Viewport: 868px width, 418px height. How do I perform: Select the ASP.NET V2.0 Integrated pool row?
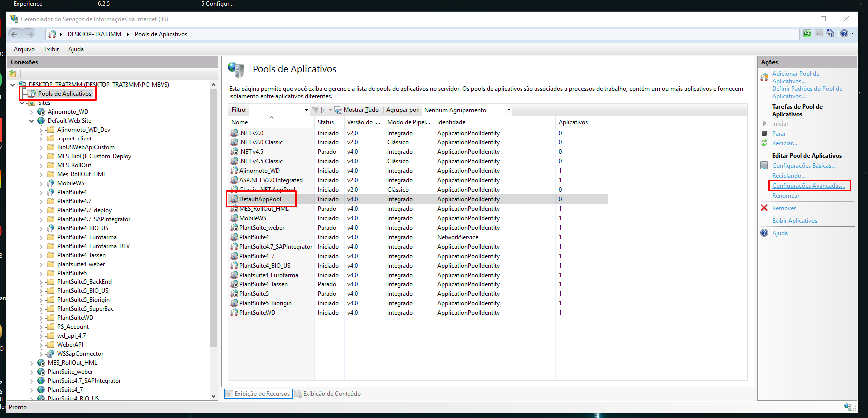pos(418,180)
